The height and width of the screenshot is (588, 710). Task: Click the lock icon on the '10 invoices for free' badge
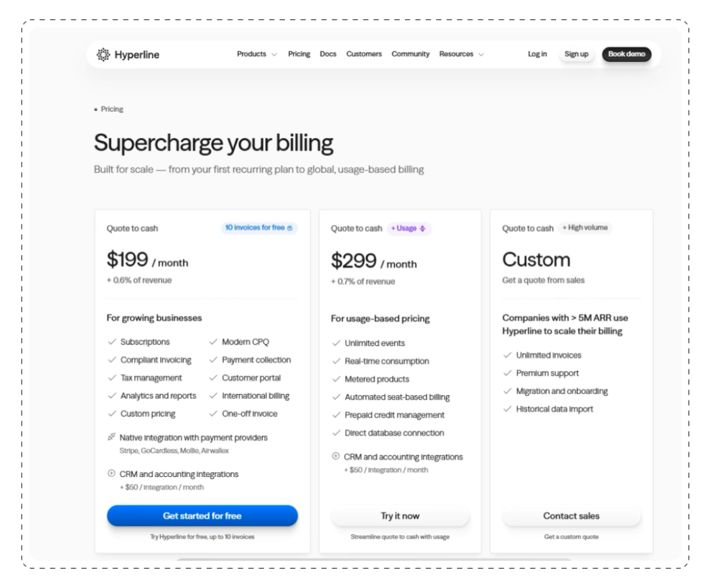tap(291, 227)
